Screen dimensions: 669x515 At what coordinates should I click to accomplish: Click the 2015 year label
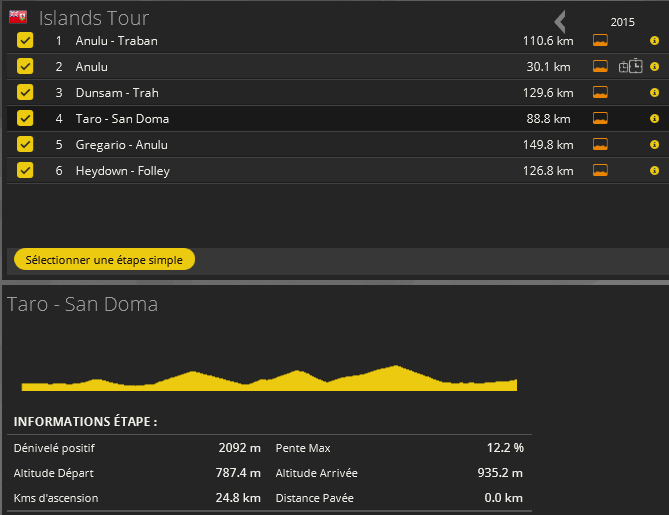(x=622, y=22)
